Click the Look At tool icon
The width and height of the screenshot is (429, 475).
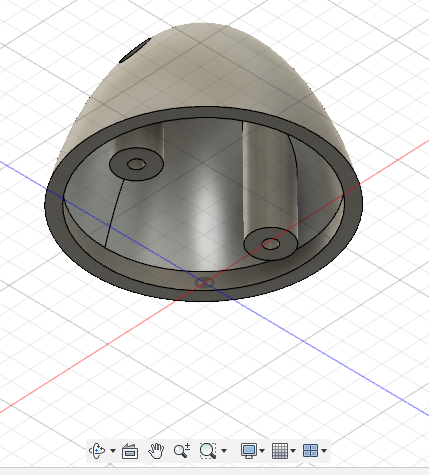click(130, 451)
